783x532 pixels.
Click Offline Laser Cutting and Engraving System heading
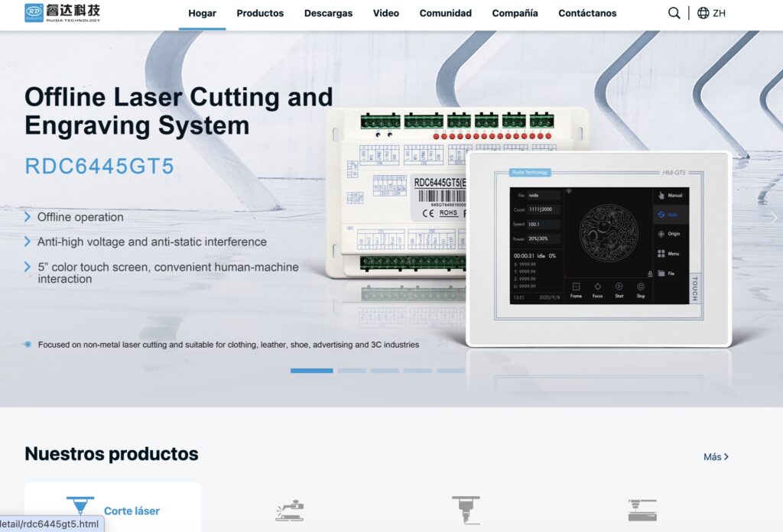tap(179, 111)
